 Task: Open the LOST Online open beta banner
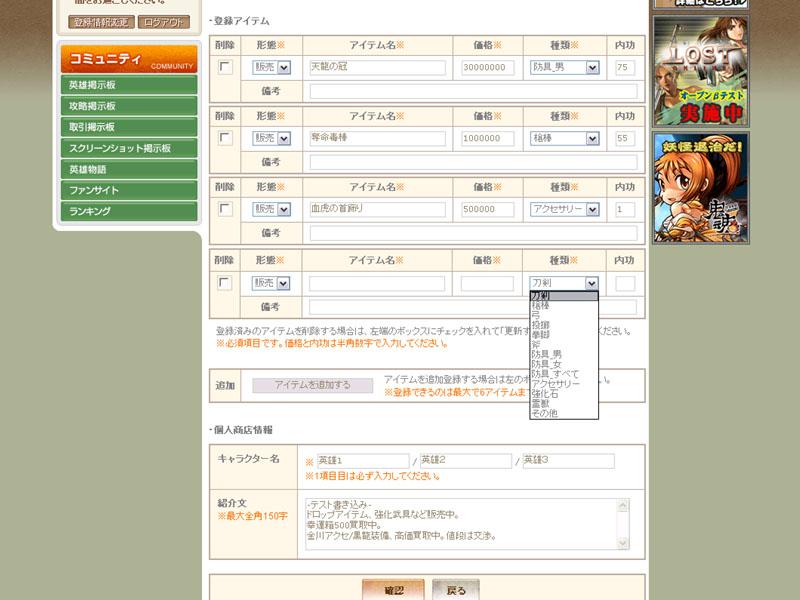701,71
